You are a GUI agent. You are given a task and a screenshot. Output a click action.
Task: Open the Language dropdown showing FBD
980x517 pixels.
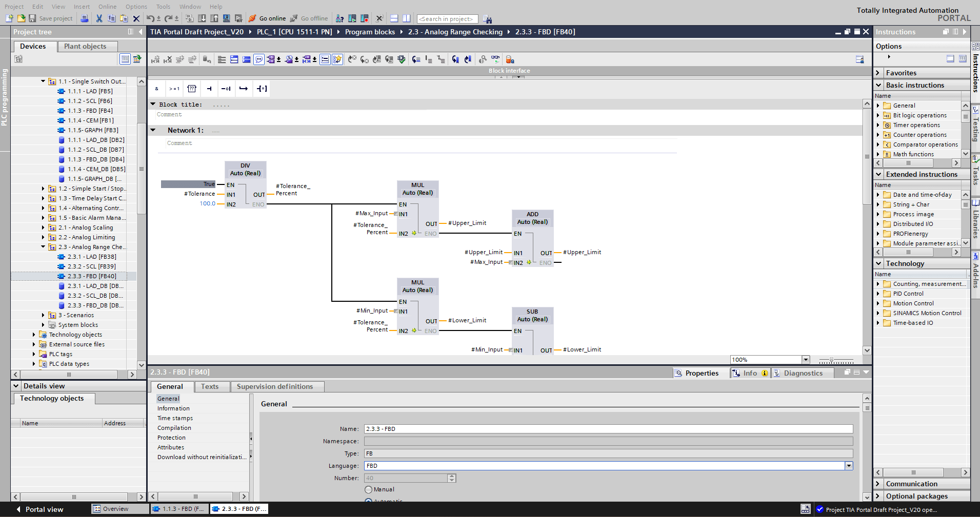click(849, 466)
